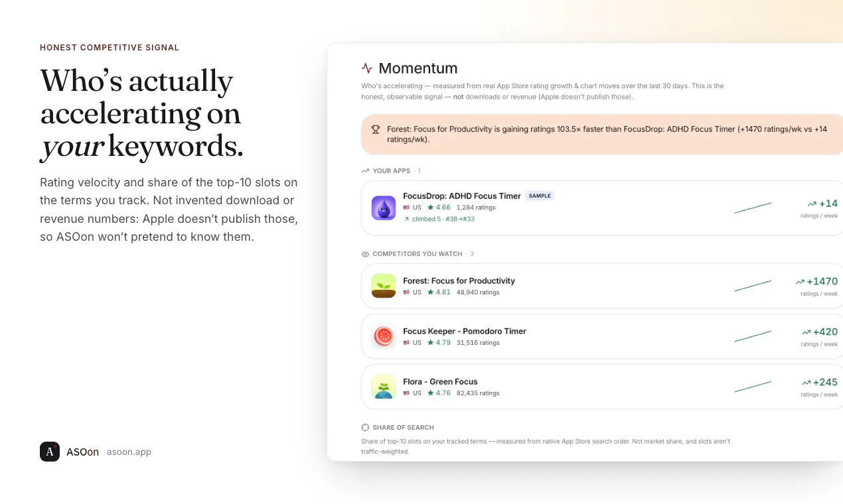This screenshot has height=504, width=843.
Task: Open FocusDrop: ADHD Focus Timer app title
Action: (x=462, y=196)
